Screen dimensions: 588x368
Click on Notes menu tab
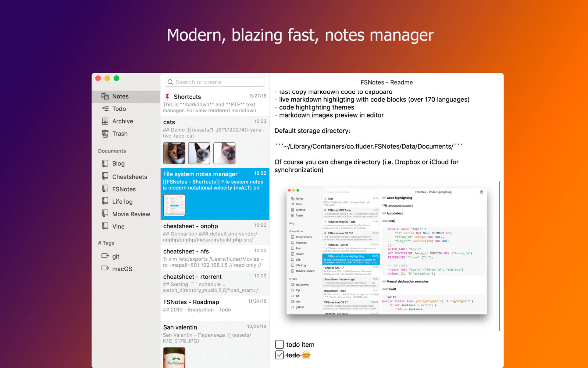coord(120,96)
